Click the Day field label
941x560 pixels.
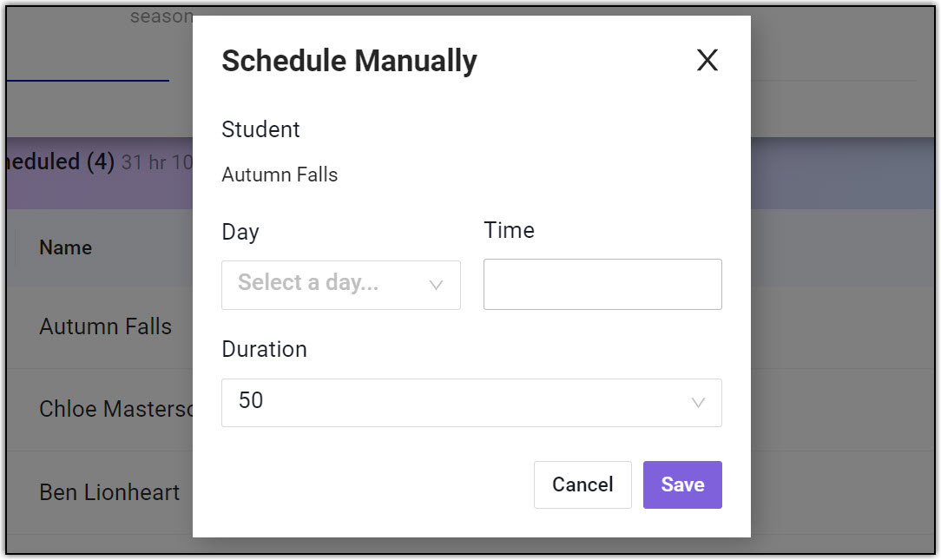(240, 232)
